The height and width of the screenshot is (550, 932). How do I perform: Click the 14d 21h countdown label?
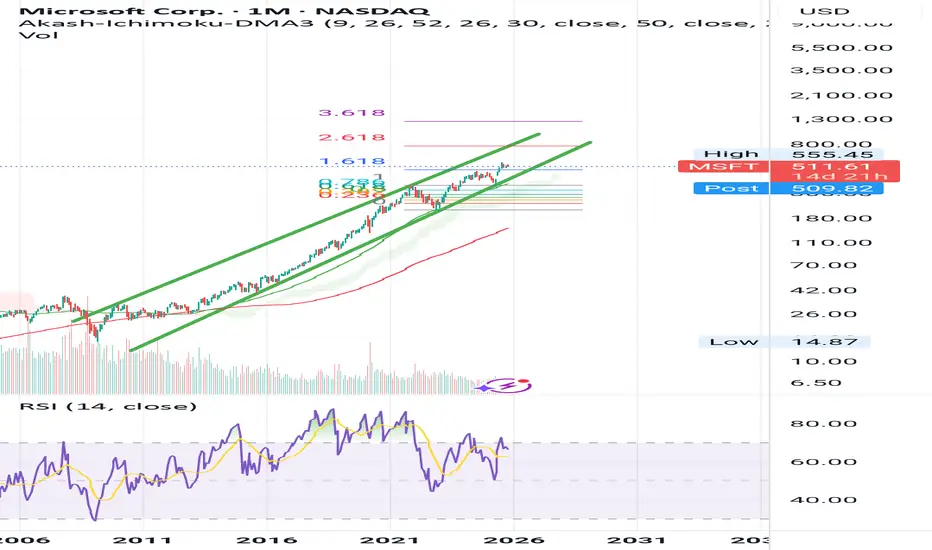(839, 177)
